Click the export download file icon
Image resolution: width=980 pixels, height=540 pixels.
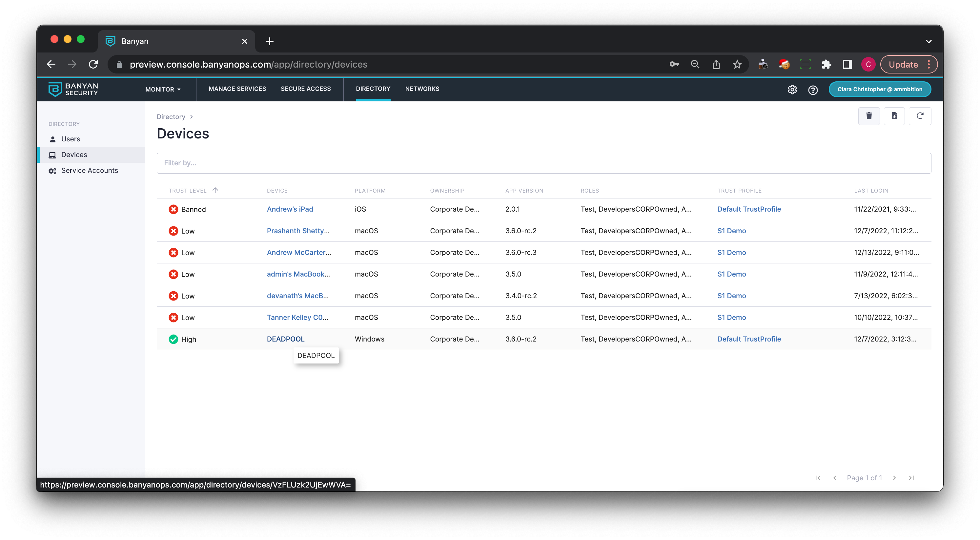pos(894,116)
